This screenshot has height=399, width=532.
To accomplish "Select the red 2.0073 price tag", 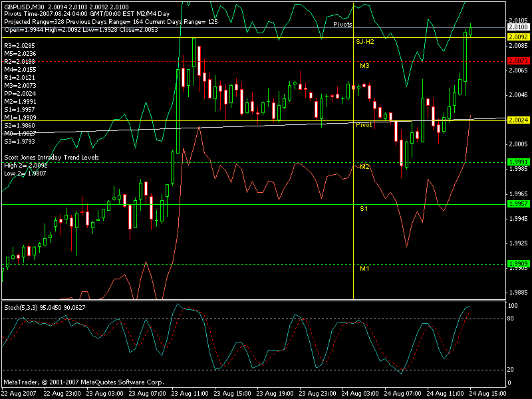I will pyautogui.click(x=518, y=61).
